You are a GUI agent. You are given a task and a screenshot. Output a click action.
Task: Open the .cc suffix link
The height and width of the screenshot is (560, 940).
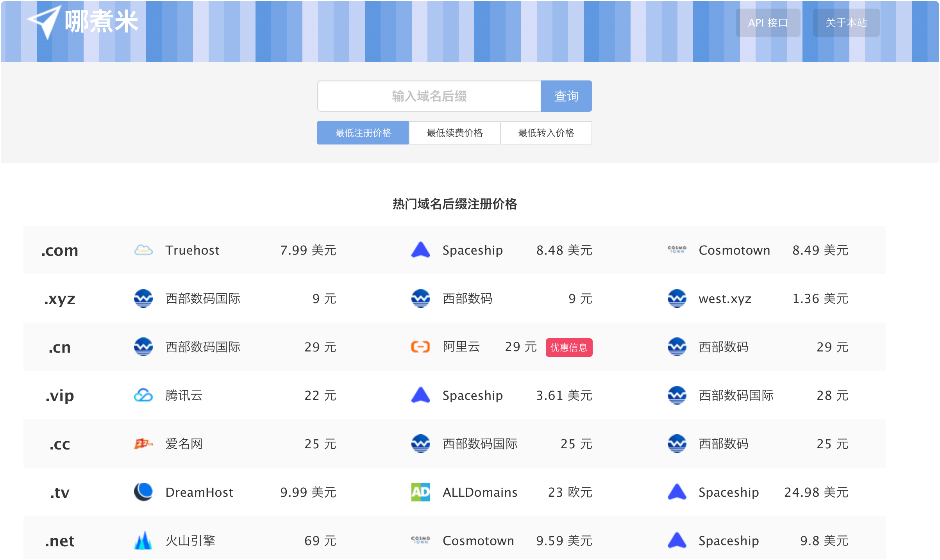pyautogui.click(x=60, y=444)
